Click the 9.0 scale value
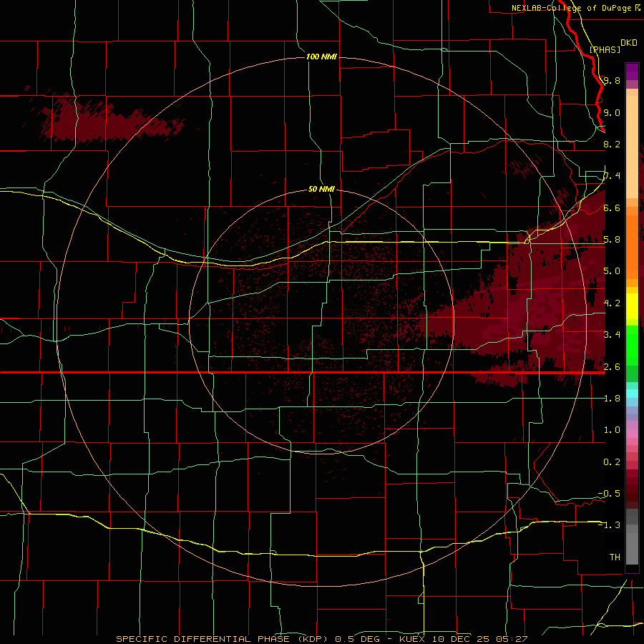Screen dimensions: 644x644 click(612, 112)
